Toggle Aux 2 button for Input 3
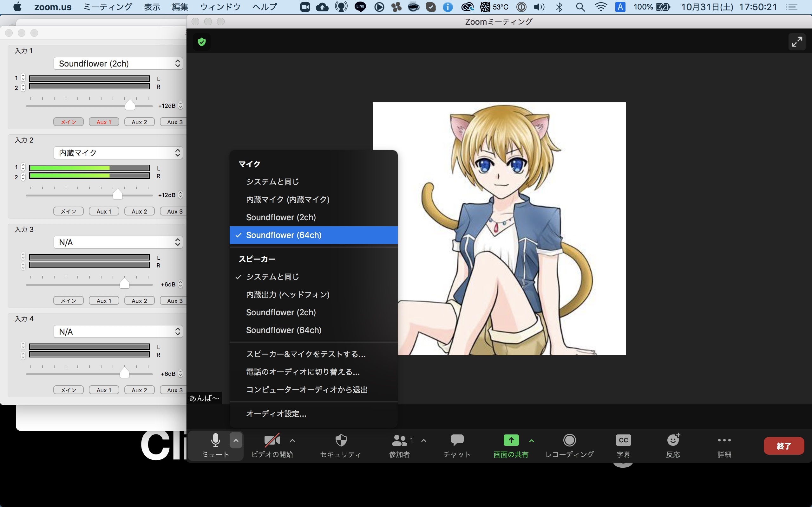Screen dimensions: 812x507 point(139,301)
